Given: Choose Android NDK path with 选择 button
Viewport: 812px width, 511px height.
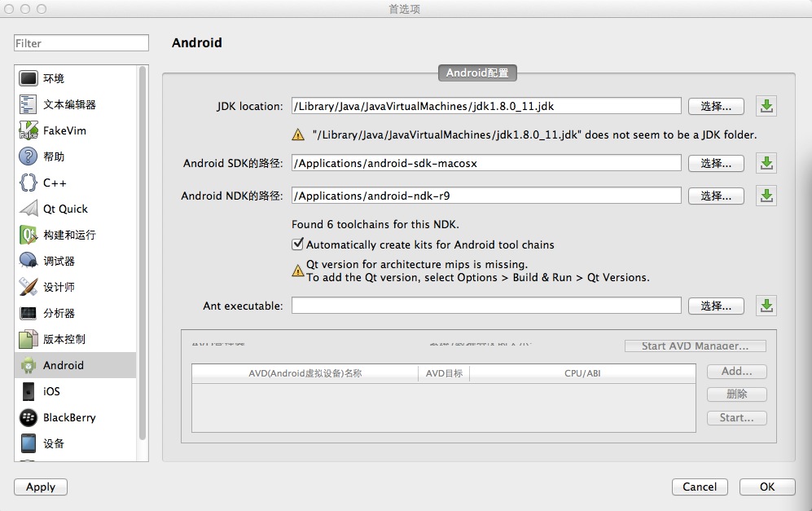Looking at the screenshot, I should [716, 196].
